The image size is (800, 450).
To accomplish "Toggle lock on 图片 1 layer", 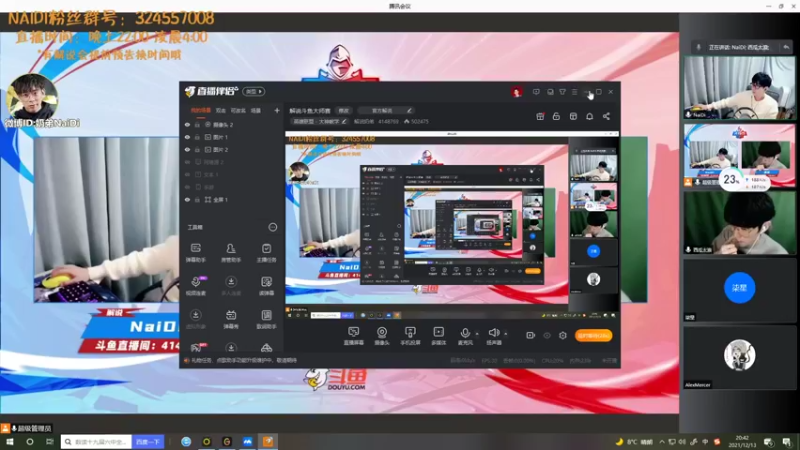I will tap(197, 137).
